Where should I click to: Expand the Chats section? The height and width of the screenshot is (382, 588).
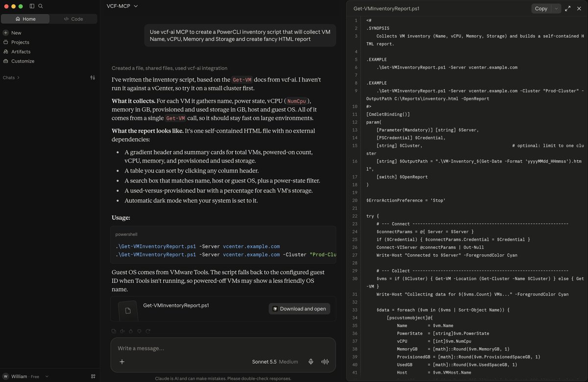11,77
